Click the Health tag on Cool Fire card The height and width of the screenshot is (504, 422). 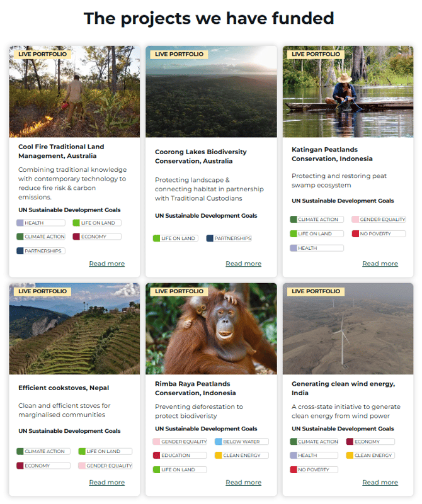(x=41, y=223)
